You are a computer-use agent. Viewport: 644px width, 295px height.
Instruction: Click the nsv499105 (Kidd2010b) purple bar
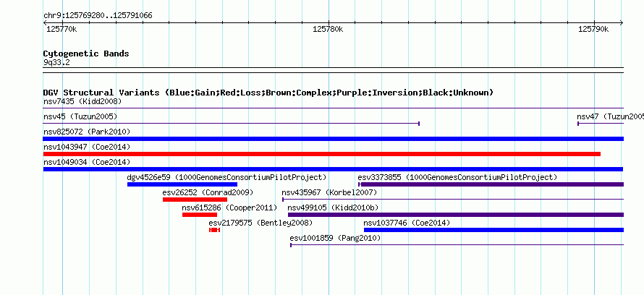click(456, 215)
